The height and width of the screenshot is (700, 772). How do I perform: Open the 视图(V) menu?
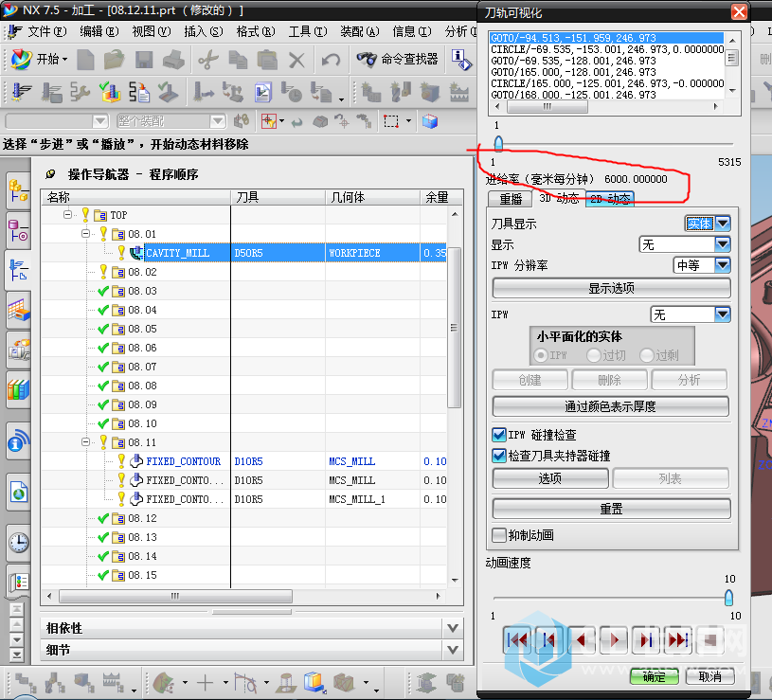coord(152,31)
